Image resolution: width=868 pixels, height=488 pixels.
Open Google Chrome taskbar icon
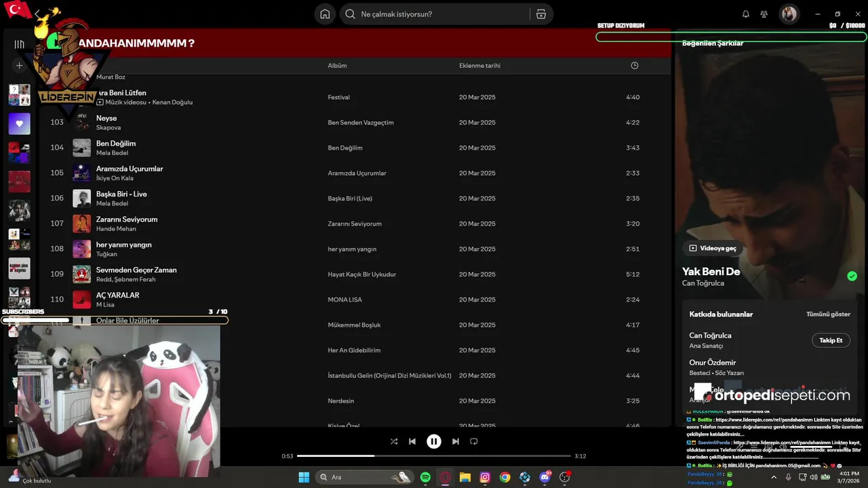tap(505, 477)
